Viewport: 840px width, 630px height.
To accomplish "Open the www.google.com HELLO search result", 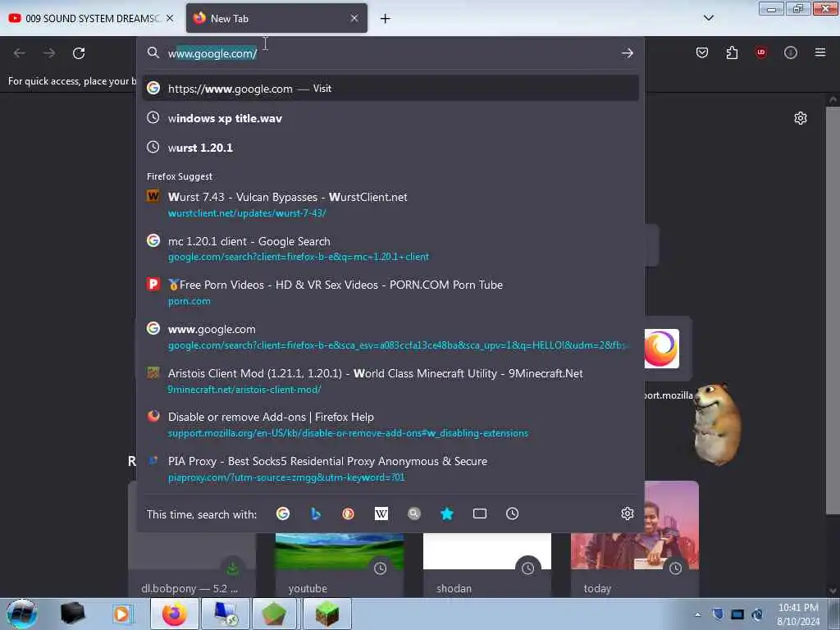I will pos(390,336).
